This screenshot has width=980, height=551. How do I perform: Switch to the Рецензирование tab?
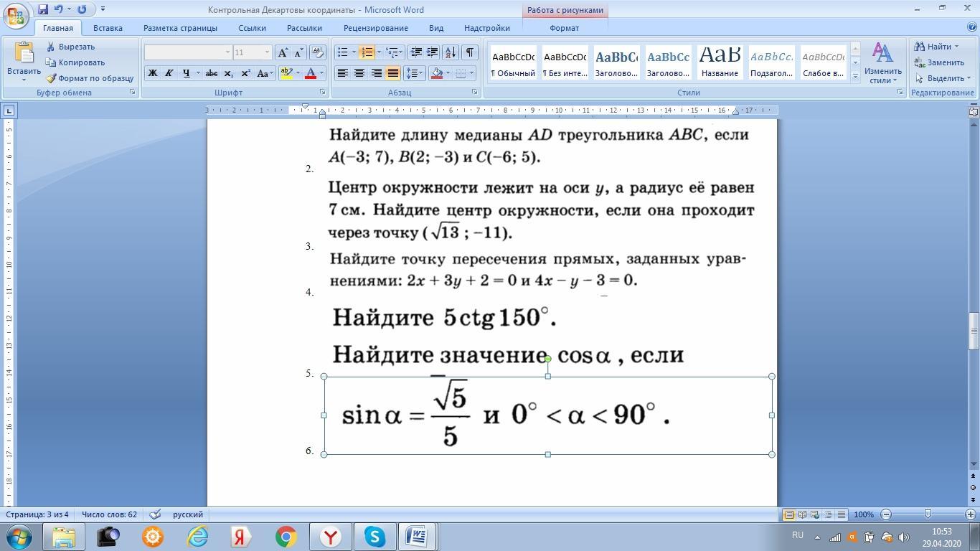click(x=375, y=28)
